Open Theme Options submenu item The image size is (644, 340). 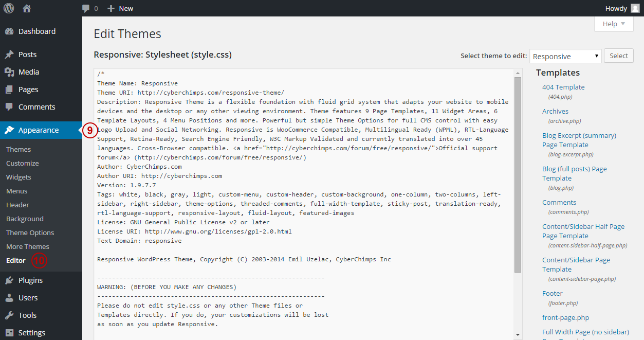tap(30, 232)
